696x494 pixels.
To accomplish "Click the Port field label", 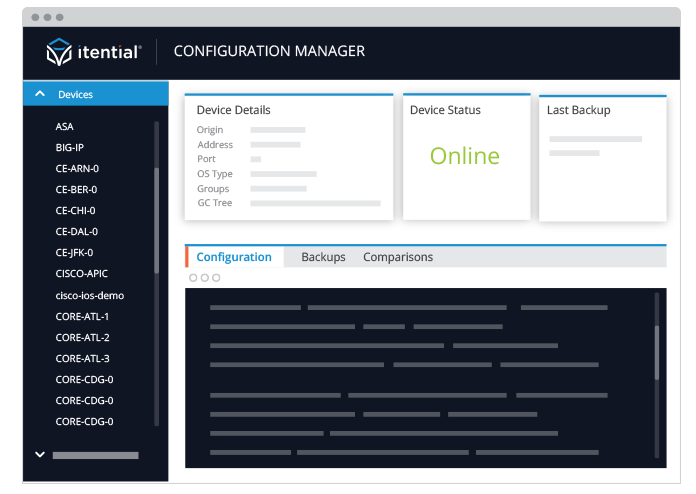I will point(206,159).
